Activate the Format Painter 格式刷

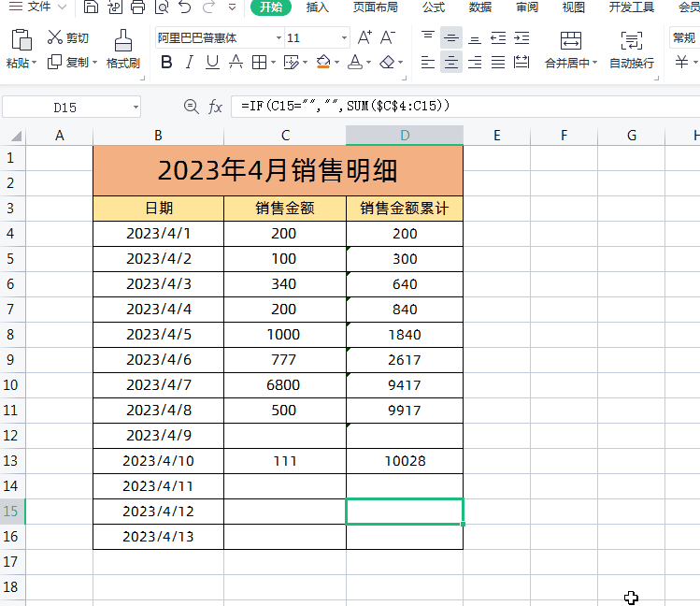(123, 50)
